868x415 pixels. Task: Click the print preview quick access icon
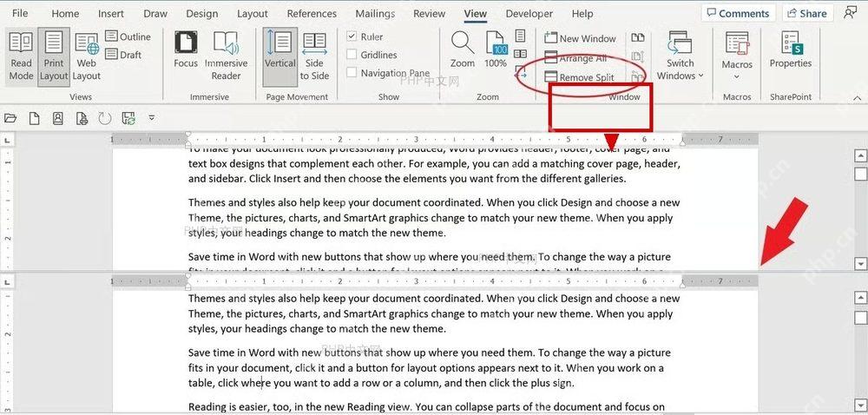pyautogui.click(x=82, y=118)
